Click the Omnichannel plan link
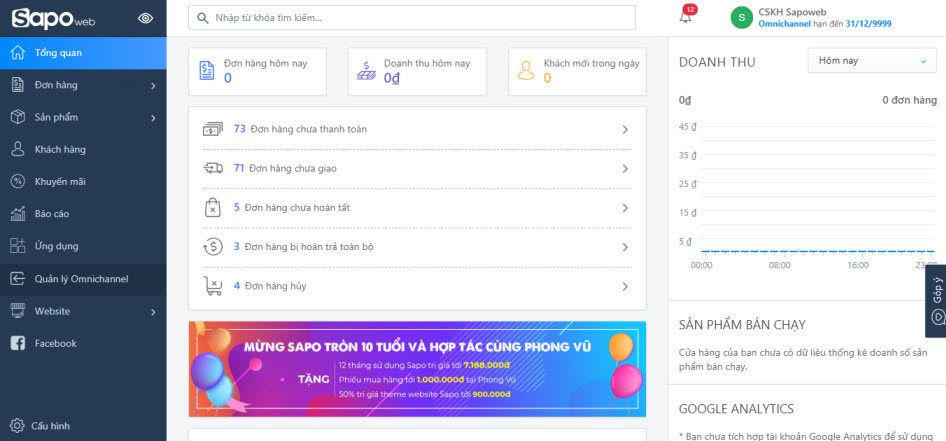 tap(784, 24)
